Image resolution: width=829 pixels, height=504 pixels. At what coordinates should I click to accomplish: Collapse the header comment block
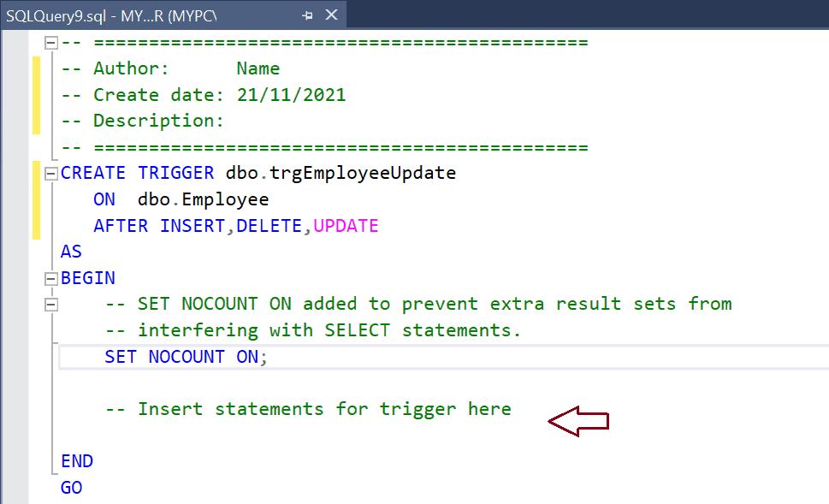point(50,42)
